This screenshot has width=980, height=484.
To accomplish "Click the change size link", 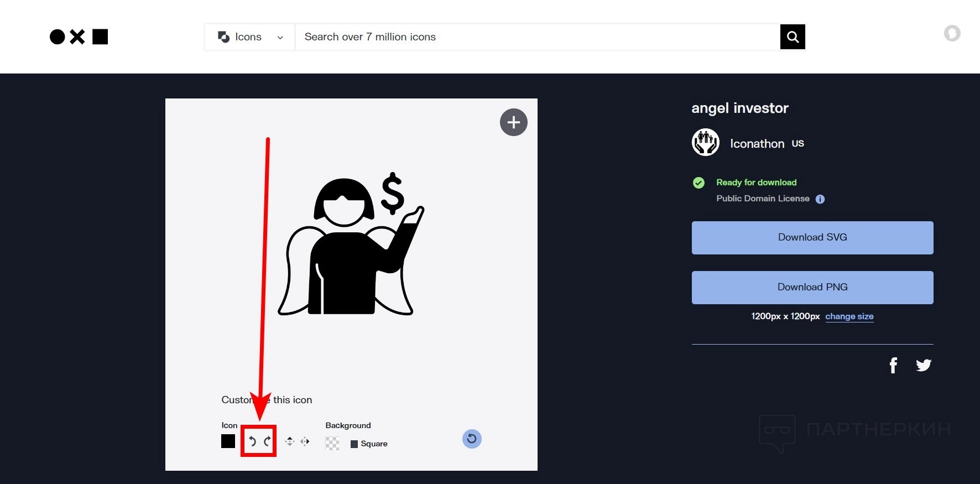I will pos(849,316).
